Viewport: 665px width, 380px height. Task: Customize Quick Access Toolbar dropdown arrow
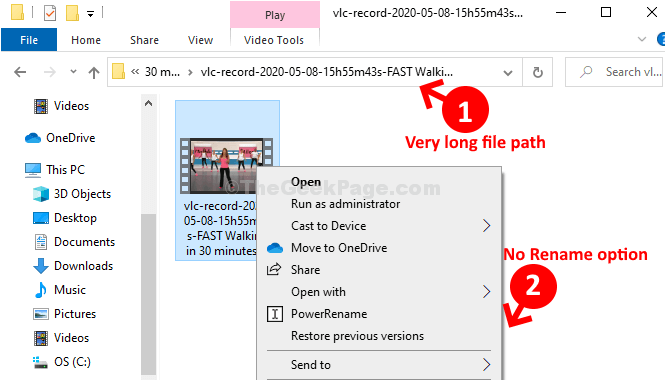coord(90,14)
